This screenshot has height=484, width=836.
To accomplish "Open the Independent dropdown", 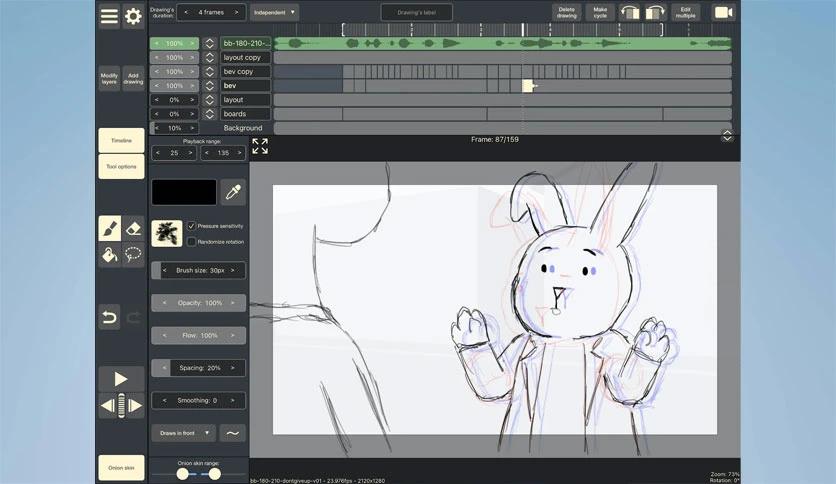I will pos(274,12).
